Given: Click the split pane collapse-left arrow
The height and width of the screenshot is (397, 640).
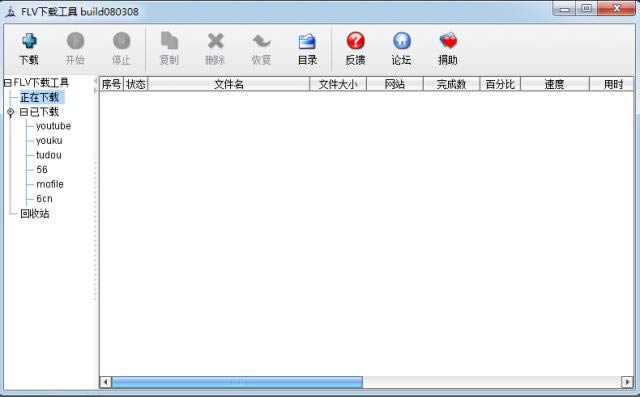Looking at the screenshot, I should (x=96, y=81).
